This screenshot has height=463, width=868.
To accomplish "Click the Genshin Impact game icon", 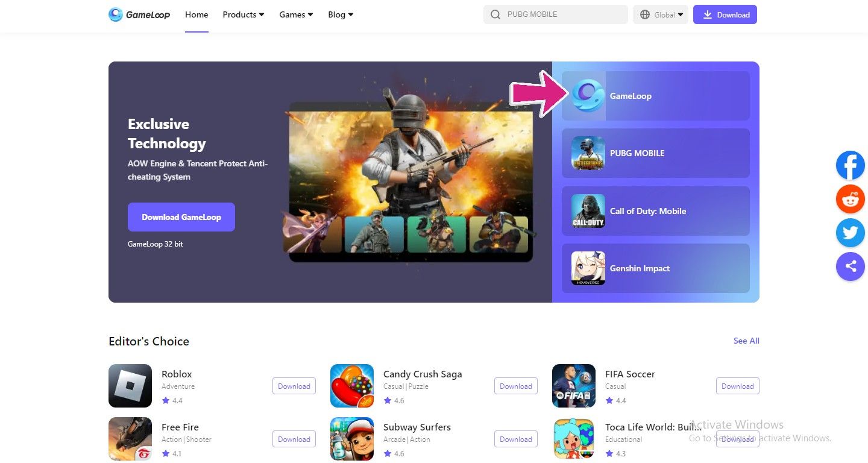I will click(588, 268).
